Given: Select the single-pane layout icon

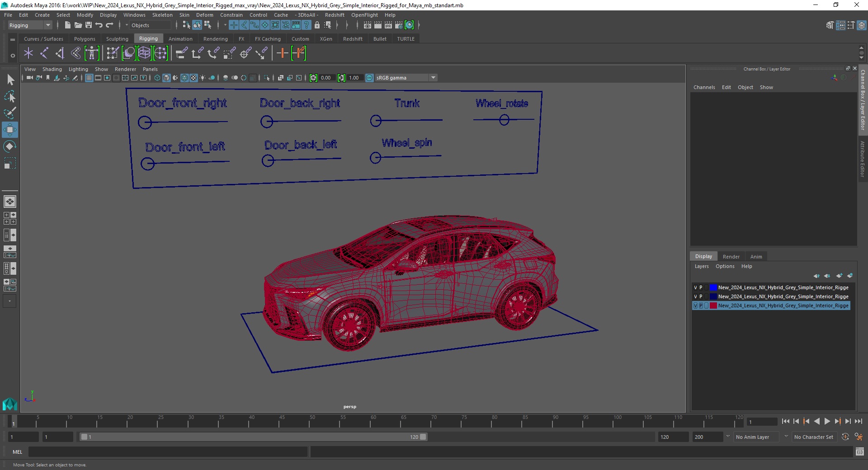Looking at the screenshot, I should (10, 202).
